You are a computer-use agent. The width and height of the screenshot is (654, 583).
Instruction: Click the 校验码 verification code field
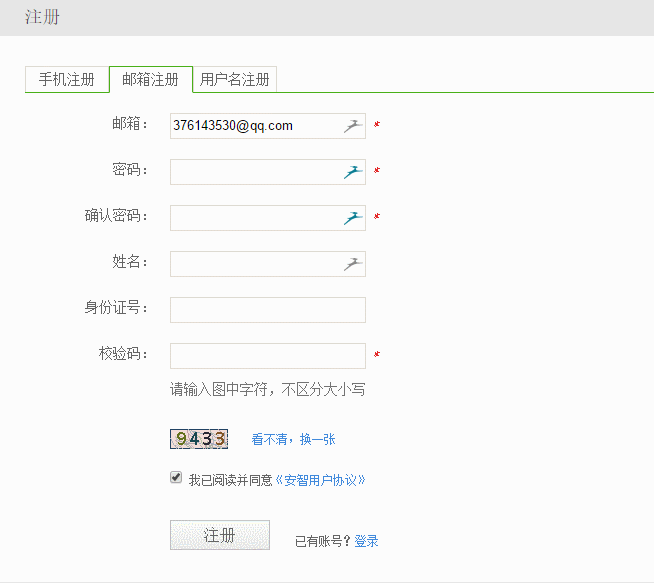tap(268, 356)
